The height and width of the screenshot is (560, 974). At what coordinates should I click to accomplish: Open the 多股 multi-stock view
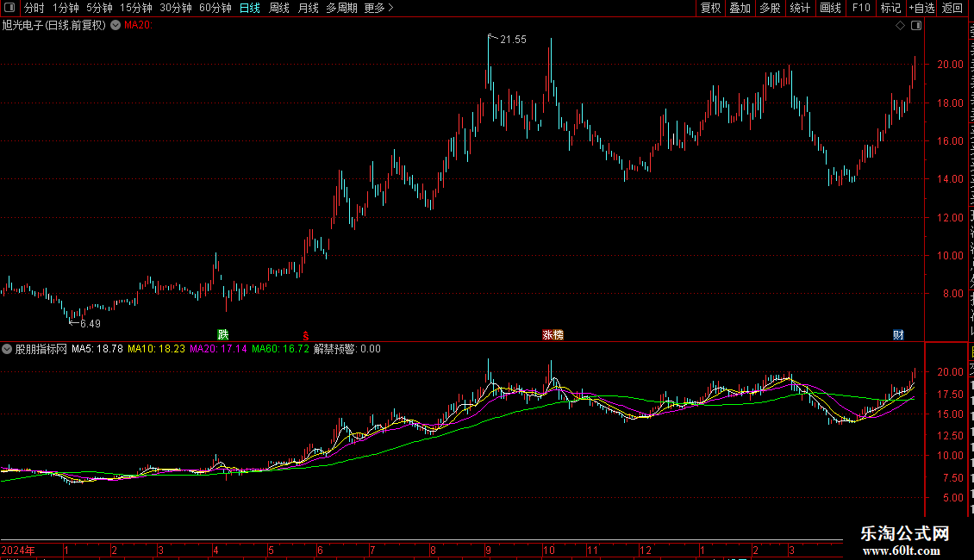770,8
